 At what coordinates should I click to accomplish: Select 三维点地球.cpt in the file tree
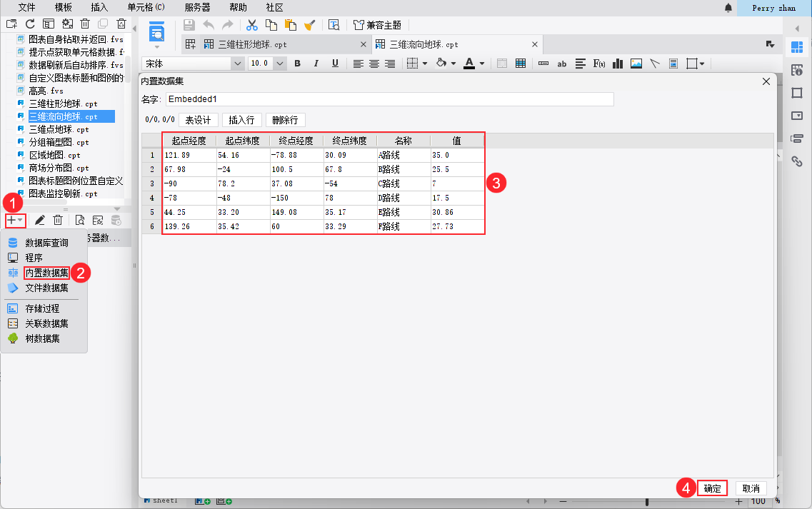(59, 129)
